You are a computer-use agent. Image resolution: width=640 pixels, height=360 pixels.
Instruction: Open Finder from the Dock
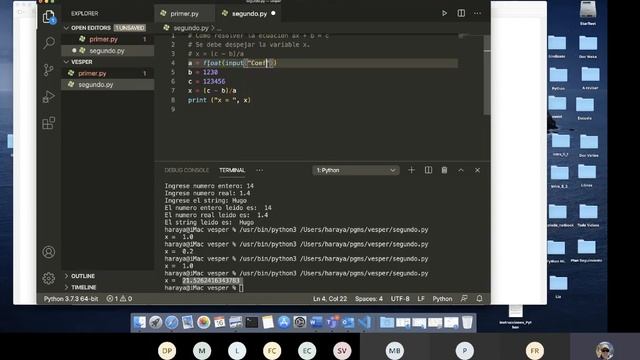point(140,322)
